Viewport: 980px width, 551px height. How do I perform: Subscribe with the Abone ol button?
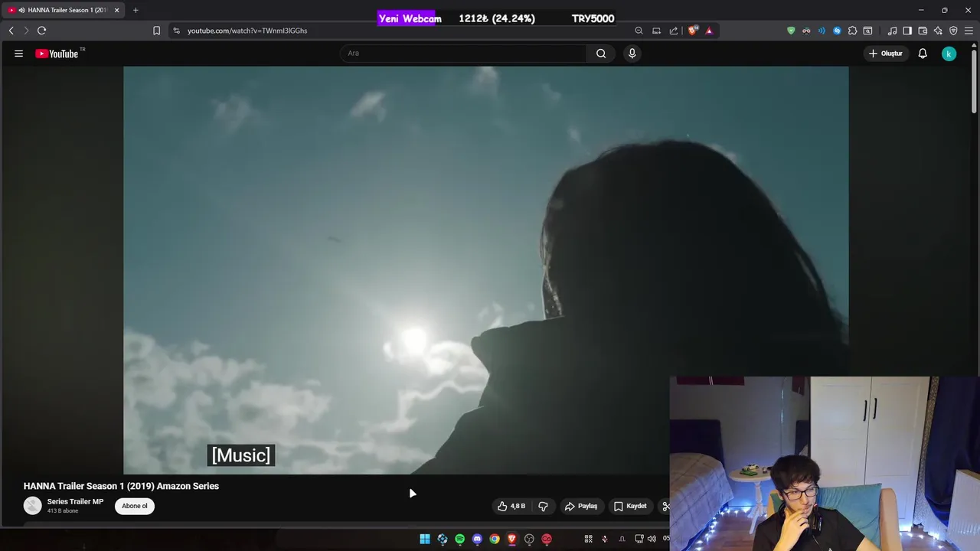(135, 506)
